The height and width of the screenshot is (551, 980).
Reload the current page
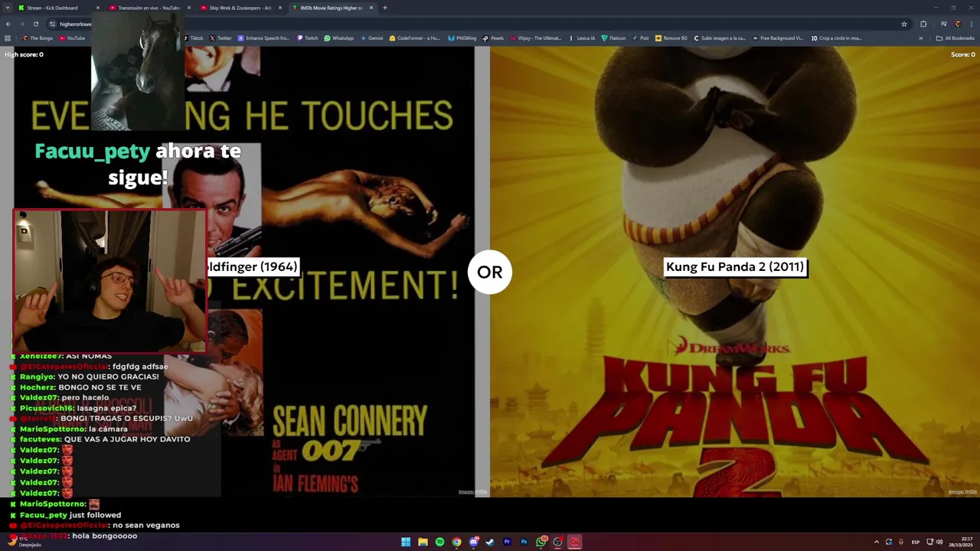coord(35,24)
